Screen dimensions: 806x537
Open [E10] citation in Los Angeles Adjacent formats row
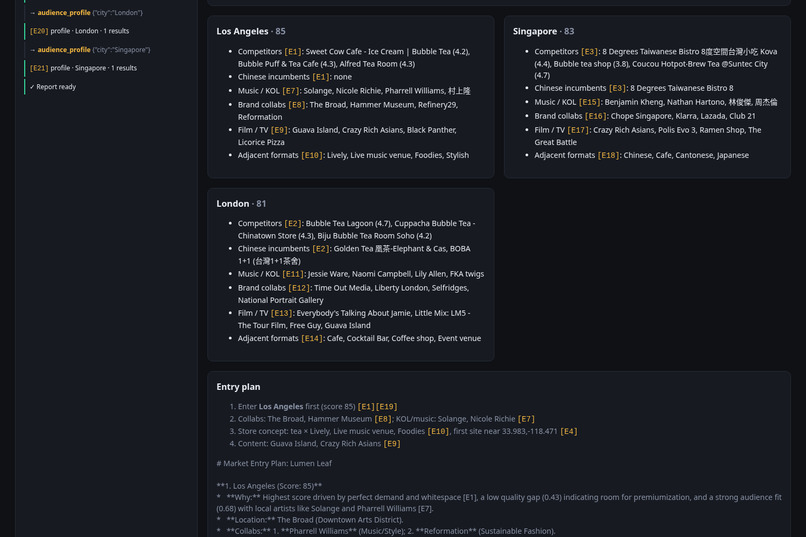(x=312, y=155)
